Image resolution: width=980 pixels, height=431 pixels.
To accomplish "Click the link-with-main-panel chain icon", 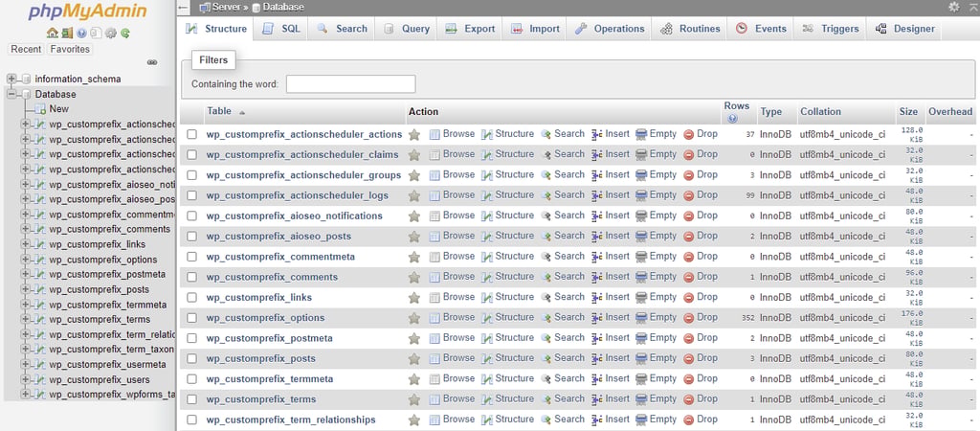I will click(x=152, y=62).
